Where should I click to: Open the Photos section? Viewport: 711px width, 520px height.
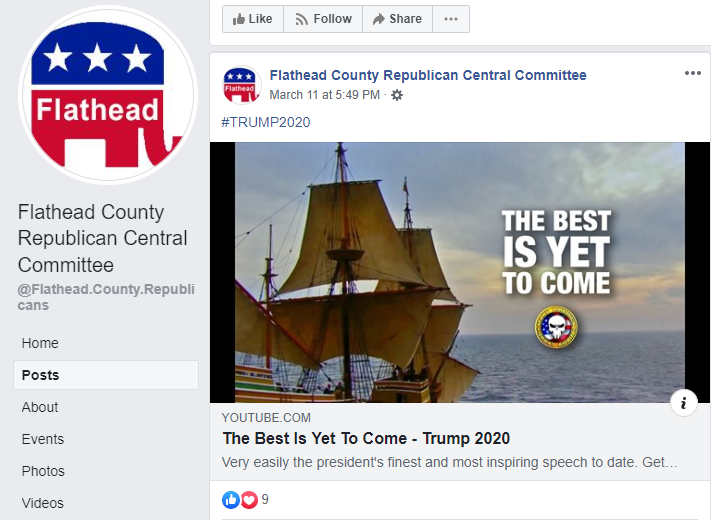coord(43,471)
